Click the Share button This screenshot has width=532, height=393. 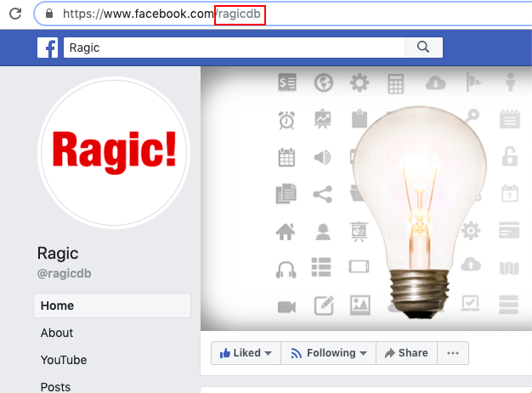click(x=406, y=353)
